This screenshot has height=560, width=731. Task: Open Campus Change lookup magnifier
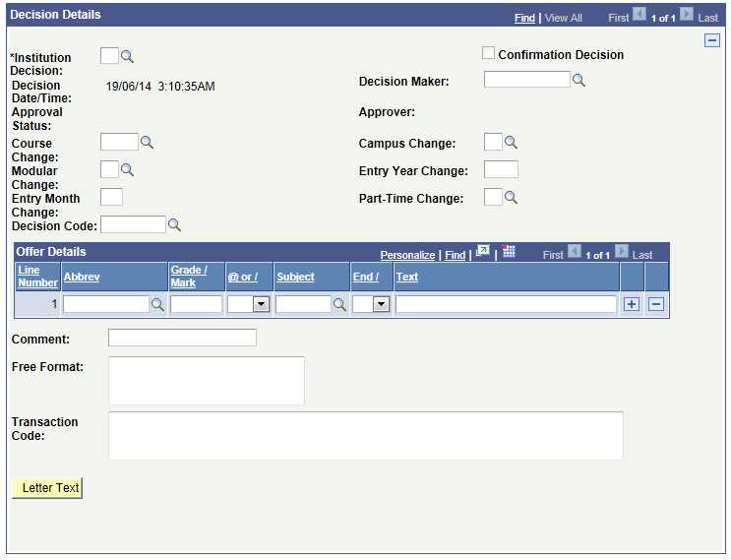coord(511,143)
